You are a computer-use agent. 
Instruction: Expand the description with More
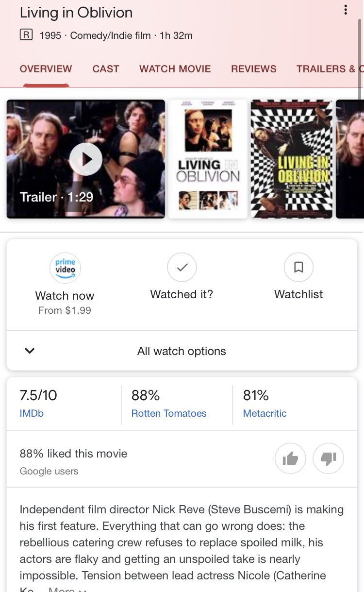click(x=67, y=589)
